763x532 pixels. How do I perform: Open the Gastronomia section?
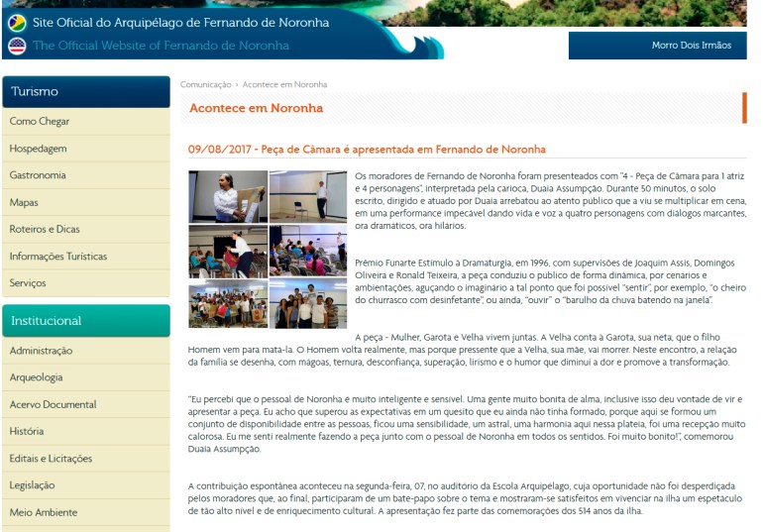tap(38, 175)
